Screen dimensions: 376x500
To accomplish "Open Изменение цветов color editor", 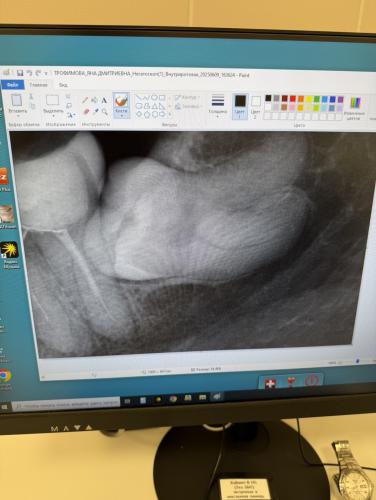I will coord(355,108).
